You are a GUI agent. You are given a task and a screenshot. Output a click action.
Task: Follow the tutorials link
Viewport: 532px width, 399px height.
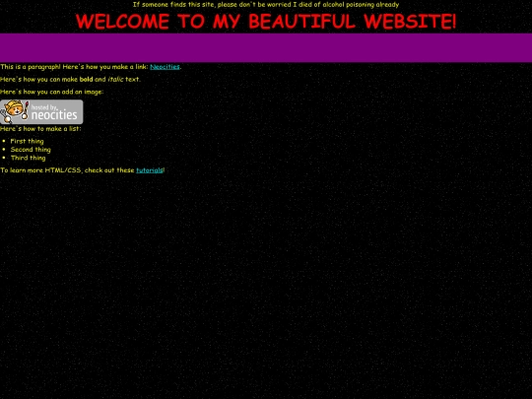[x=150, y=170]
